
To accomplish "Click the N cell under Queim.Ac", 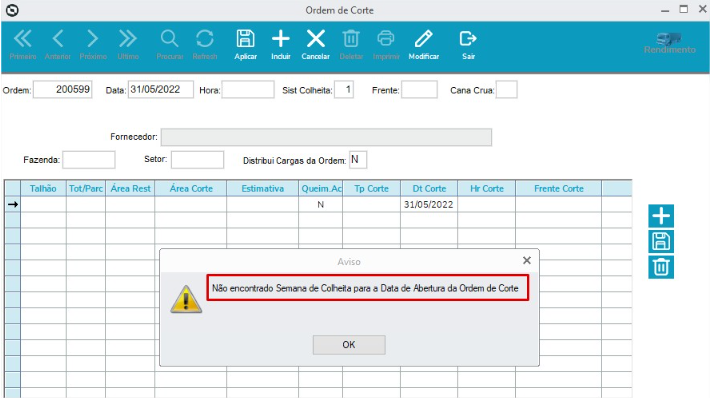I will (321, 204).
